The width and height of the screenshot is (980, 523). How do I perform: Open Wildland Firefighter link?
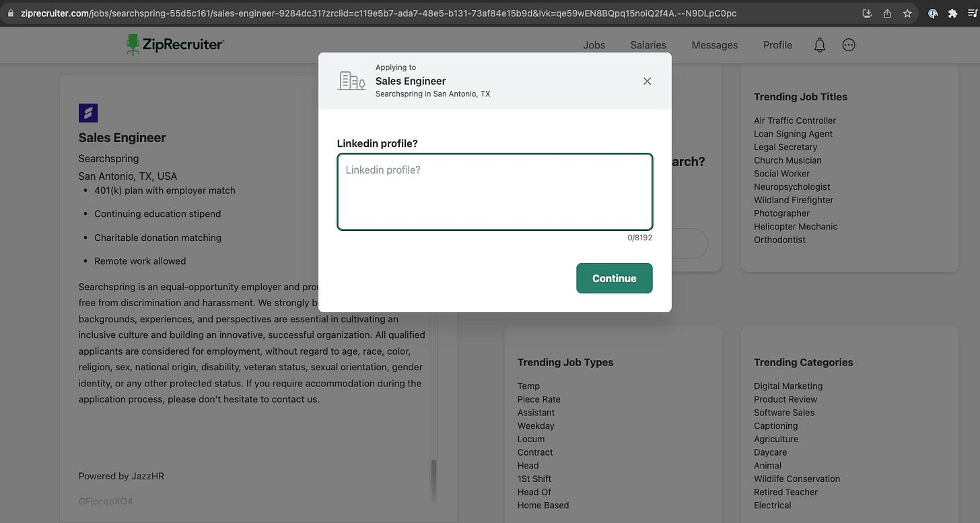(794, 200)
